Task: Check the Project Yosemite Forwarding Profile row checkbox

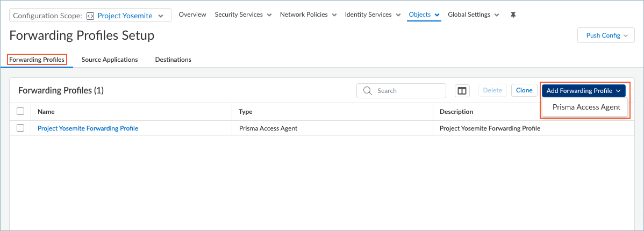Action: 20,128
